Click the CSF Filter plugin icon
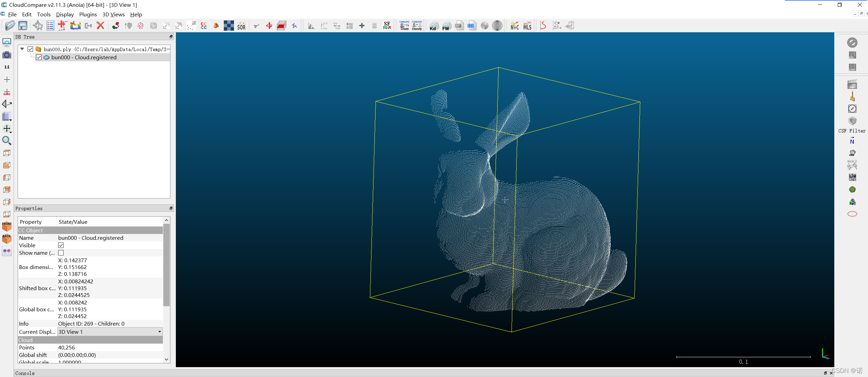 852,122
